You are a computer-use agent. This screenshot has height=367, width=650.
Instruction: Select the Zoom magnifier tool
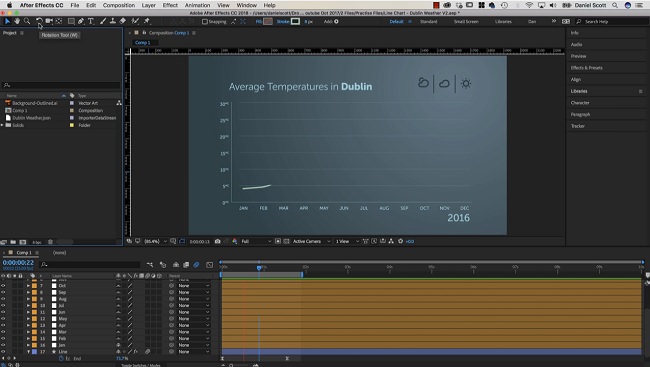[x=27, y=21]
